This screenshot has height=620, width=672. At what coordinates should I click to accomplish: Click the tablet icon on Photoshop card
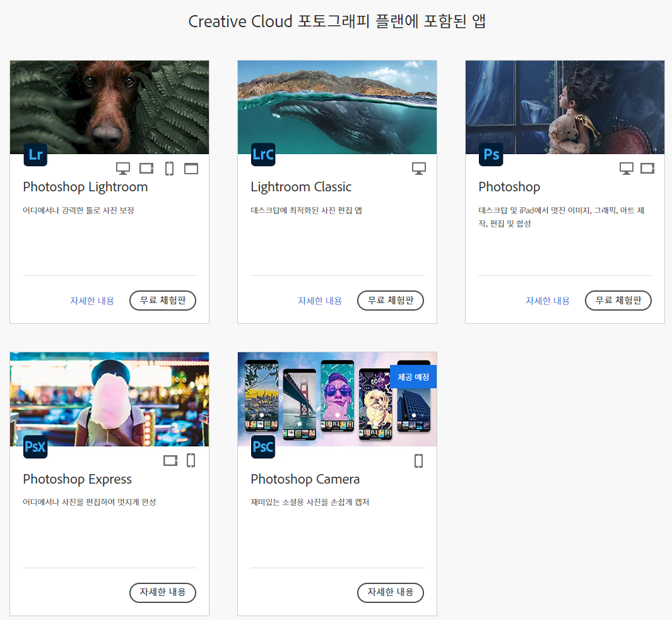[647, 168]
